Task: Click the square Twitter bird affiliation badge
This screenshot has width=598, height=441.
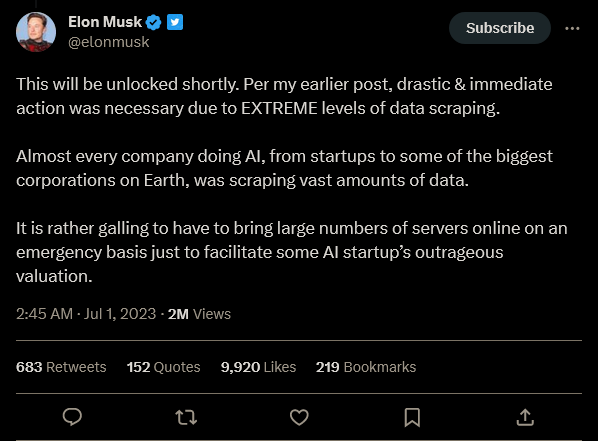Action: (175, 22)
